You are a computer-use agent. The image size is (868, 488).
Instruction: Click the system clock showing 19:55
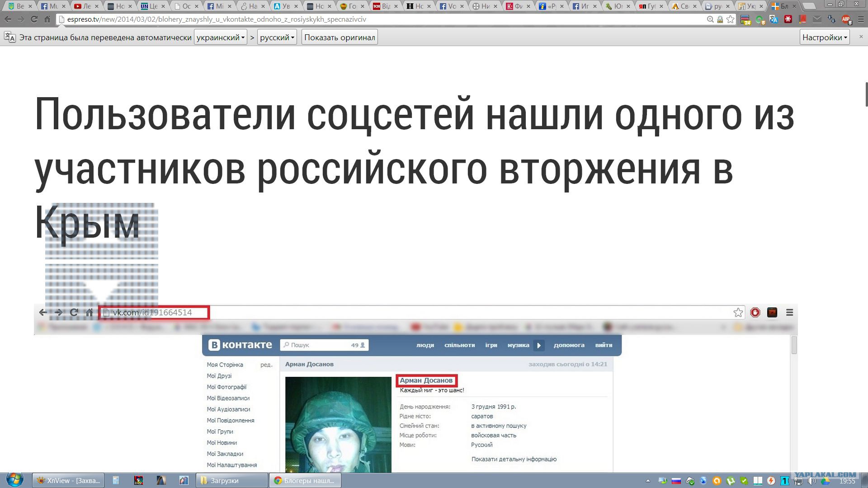pyautogui.click(x=847, y=481)
